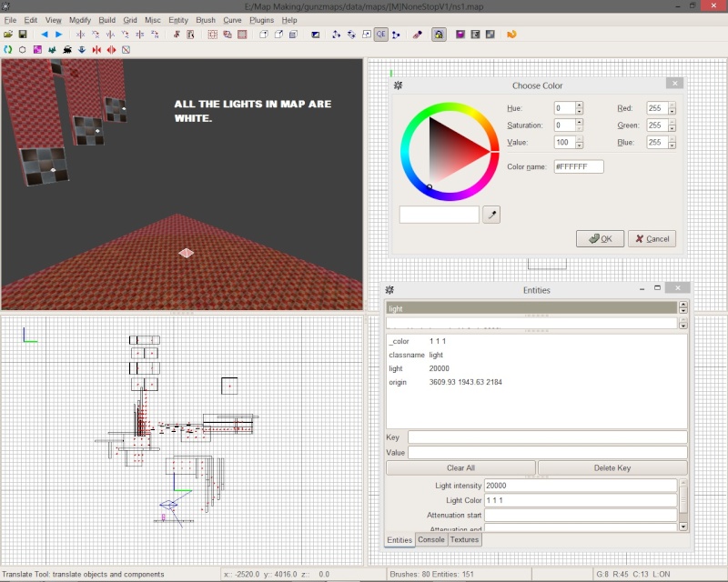Select inside brushes tool icon
728x582 pixels.
tap(190, 35)
